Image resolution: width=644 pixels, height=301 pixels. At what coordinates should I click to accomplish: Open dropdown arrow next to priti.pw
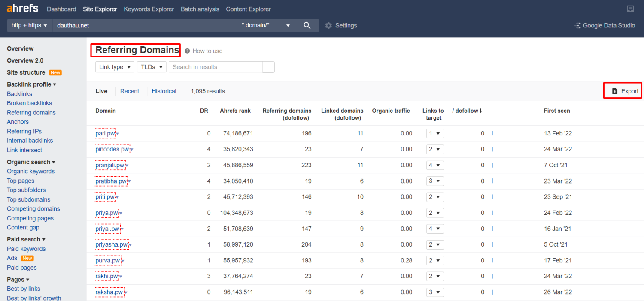pyautogui.click(x=117, y=198)
